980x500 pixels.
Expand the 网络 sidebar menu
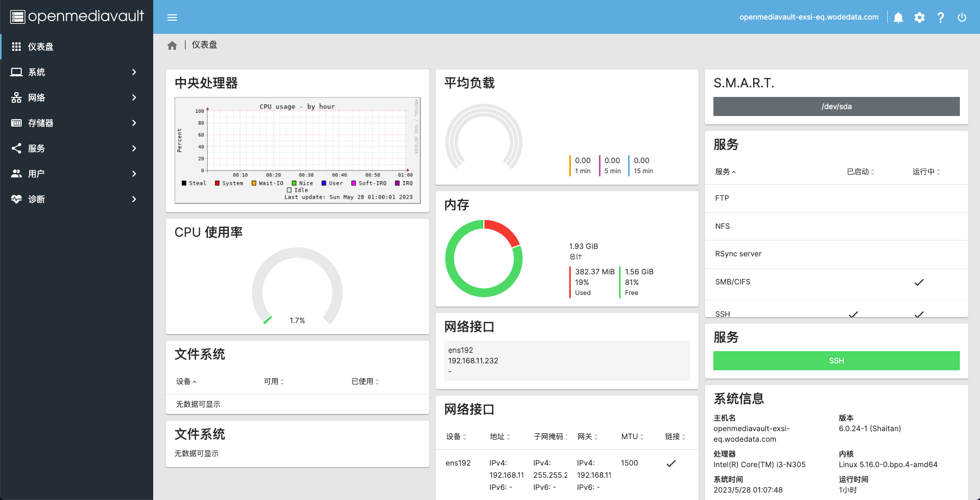pos(74,97)
